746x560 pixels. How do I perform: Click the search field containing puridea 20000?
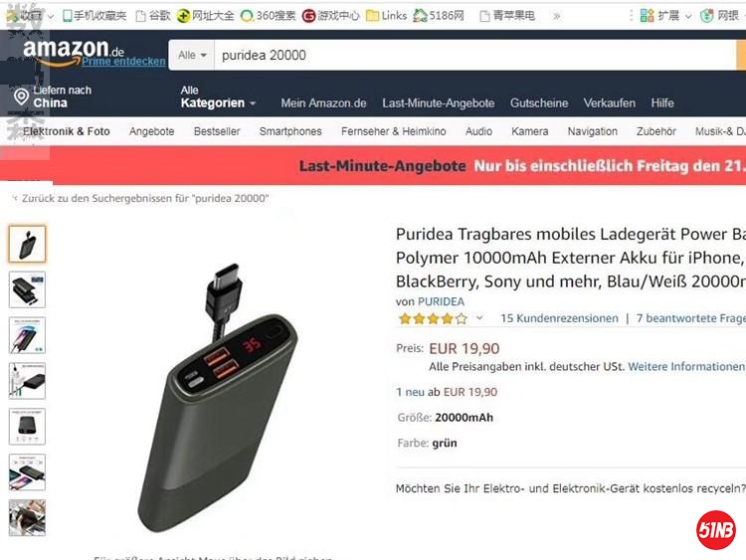click(474, 55)
